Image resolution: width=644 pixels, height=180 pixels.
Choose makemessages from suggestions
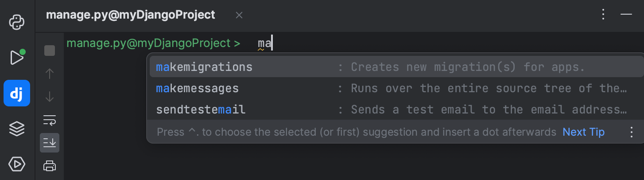point(396,88)
